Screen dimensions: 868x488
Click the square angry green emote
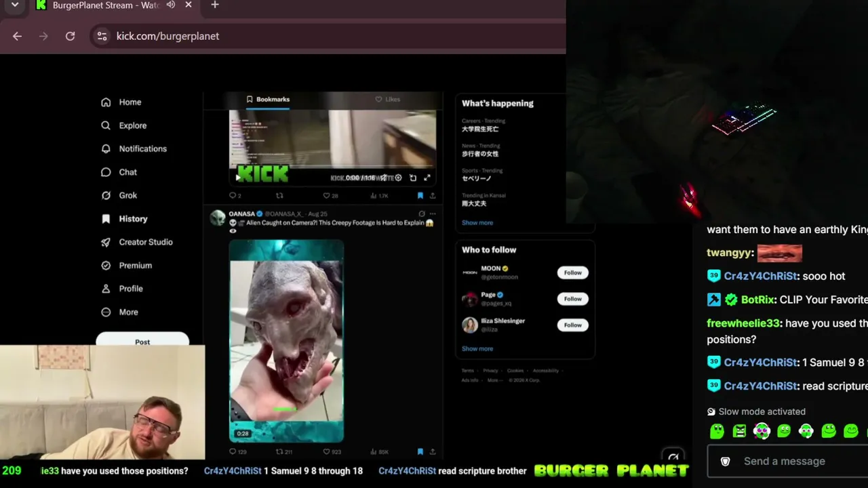(739, 431)
